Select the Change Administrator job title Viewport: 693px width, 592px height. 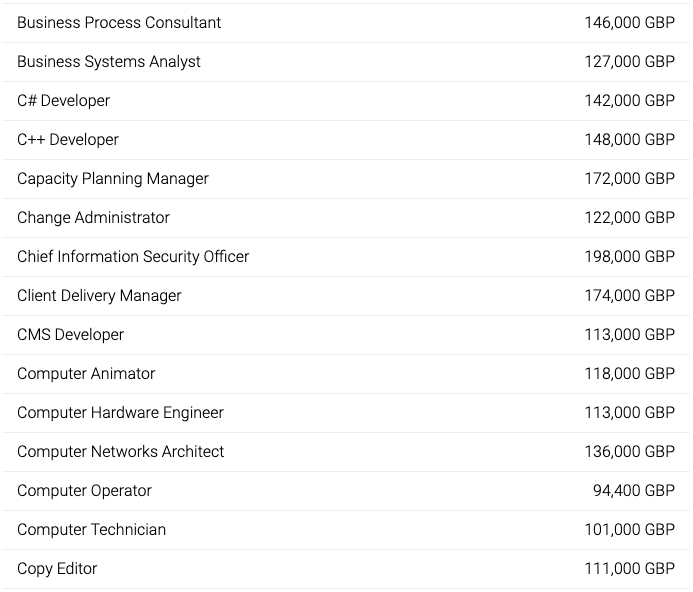[93, 218]
